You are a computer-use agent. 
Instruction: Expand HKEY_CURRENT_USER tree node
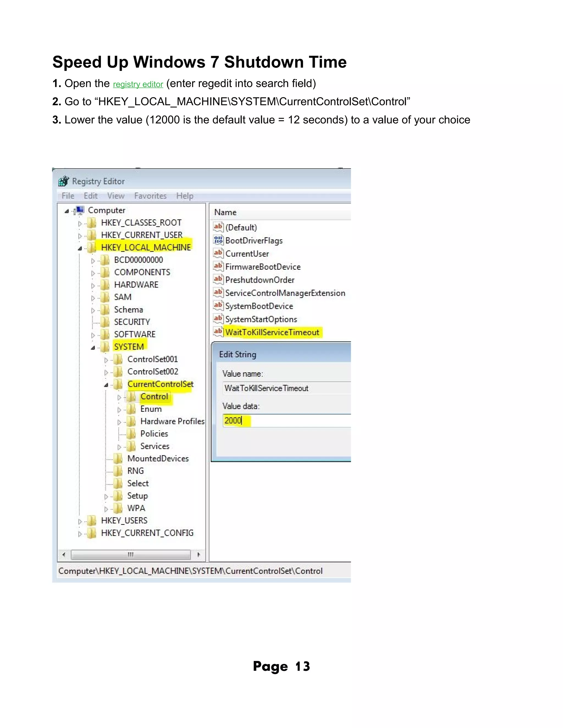click(80, 236)
